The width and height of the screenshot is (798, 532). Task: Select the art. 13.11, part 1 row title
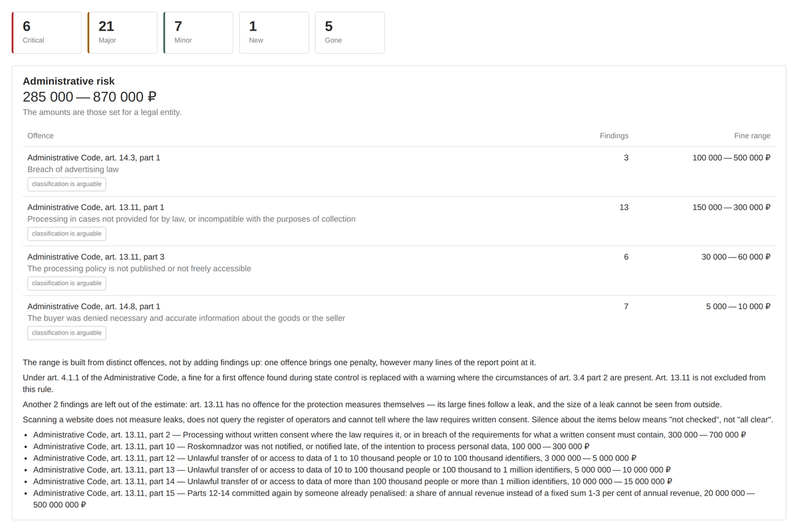pyautogui.click(x=96, y=207)
